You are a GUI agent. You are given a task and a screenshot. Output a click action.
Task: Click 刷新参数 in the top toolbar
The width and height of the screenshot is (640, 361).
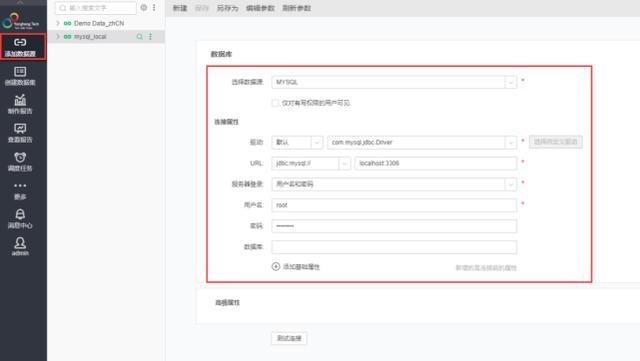coord(297,8)
